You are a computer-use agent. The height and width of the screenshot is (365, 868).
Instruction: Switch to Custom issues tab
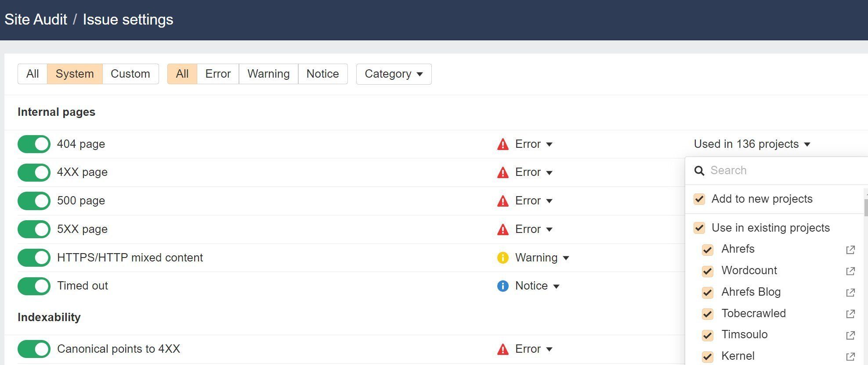coord(130,74)
